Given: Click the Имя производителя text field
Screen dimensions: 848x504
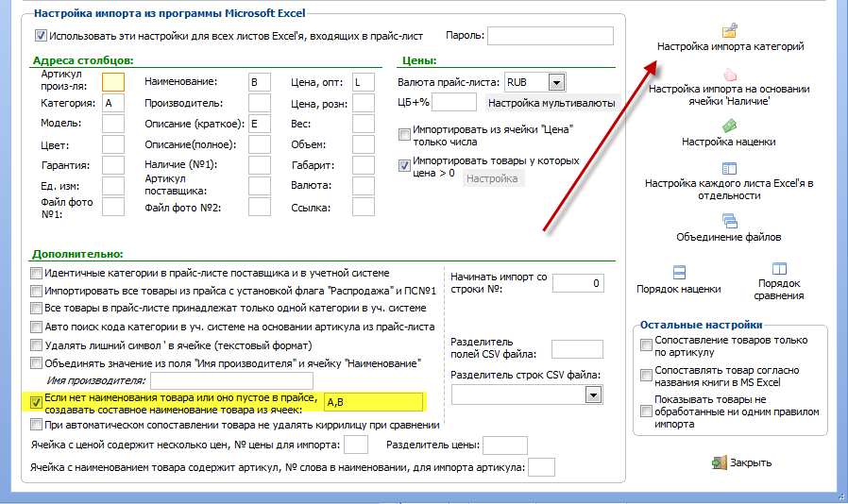Looking at the screenshot, I should pyautogui.click(x=231, y=380).
